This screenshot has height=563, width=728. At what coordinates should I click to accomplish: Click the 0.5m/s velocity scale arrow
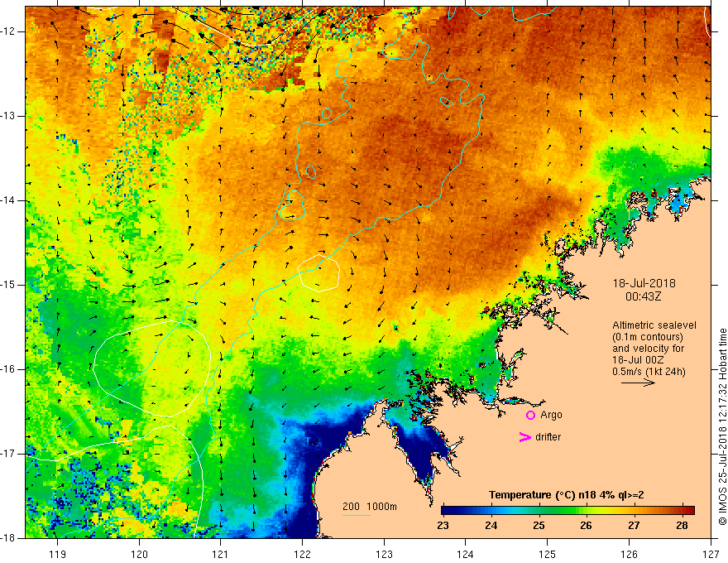coord(638,383)
